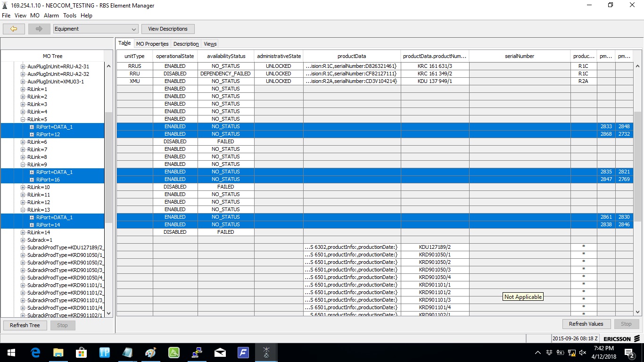Click the MO Tree scroll-down arrow
This screenshot has width=644, height=362.
(108, 313)
